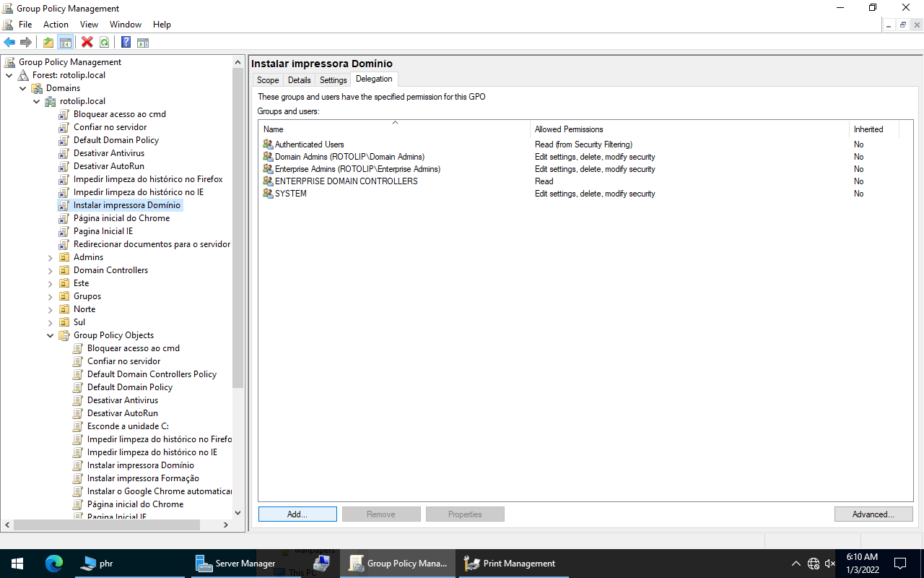Click the Add... button
This screenshot has height=578, width=924.
(297, 514)
